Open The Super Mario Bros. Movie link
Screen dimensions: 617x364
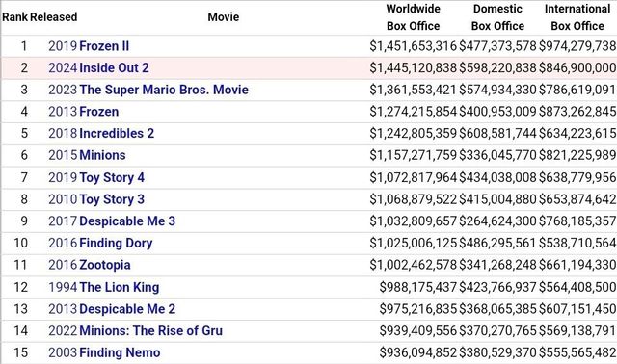point(164,90)
